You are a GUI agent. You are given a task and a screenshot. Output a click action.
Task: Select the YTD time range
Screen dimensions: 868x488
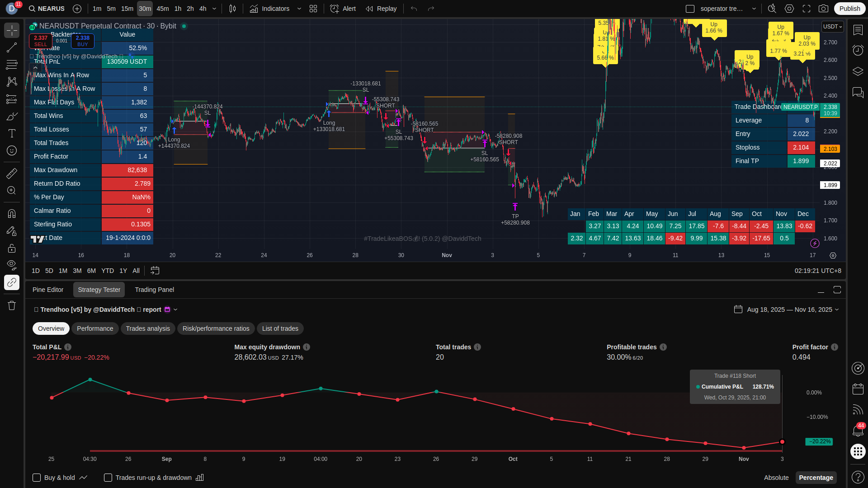(x=108, y=271)
